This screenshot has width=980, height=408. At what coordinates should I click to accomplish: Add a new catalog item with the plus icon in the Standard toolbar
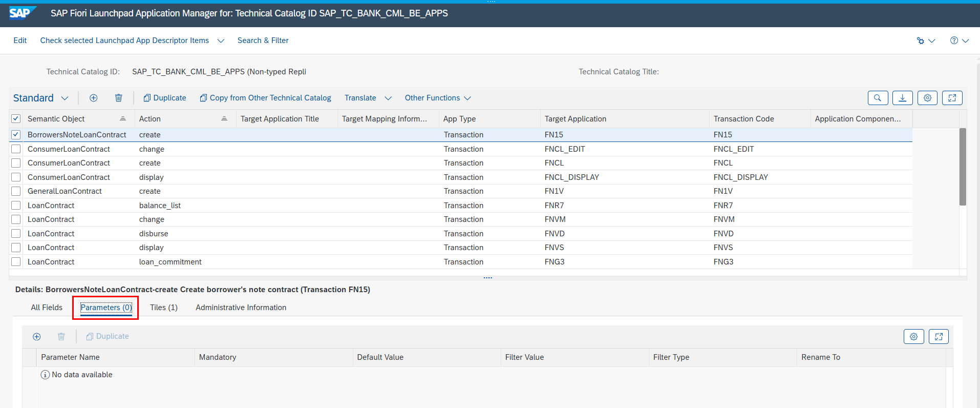tap(94, 98)
